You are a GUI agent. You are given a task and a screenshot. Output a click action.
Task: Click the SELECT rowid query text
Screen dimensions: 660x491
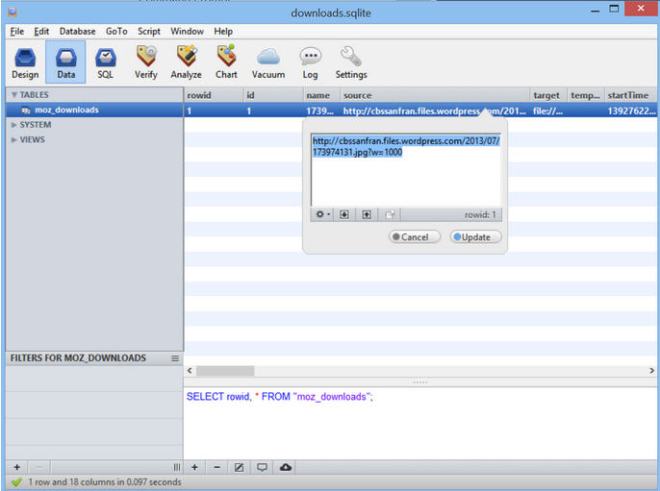(279, 397)
